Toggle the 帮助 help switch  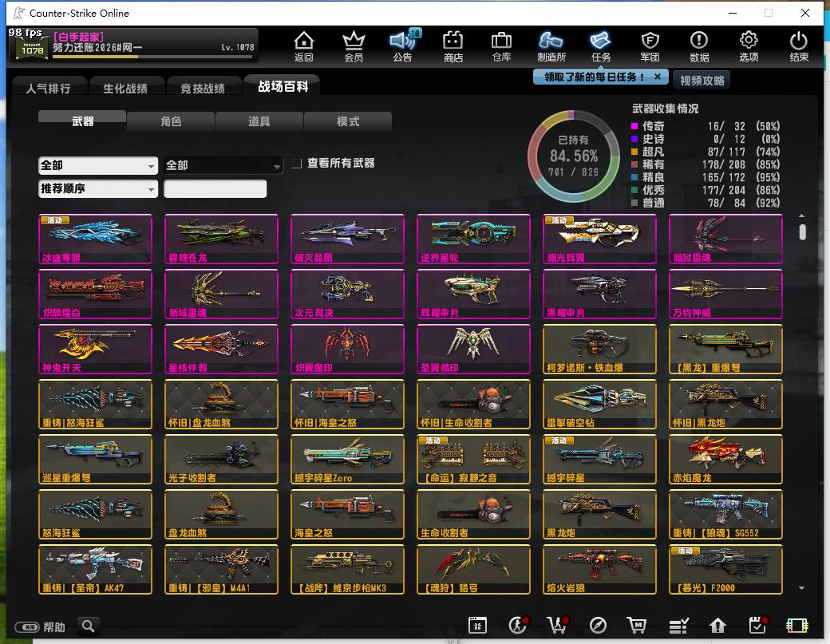[x=27, y=627]
